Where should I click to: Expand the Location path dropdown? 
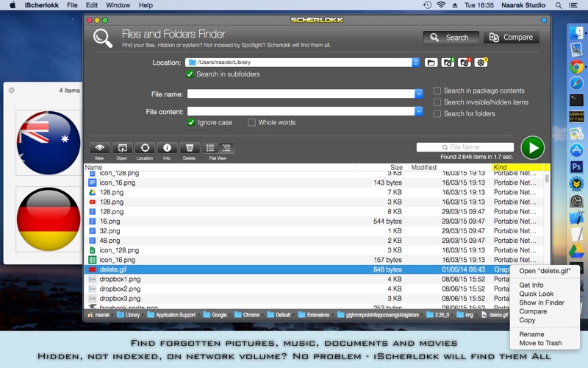415,63
